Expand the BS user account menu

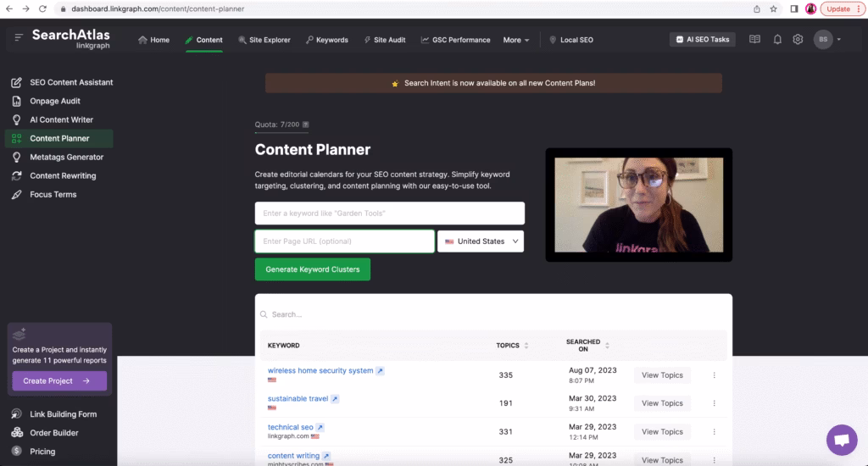[827, 40]
